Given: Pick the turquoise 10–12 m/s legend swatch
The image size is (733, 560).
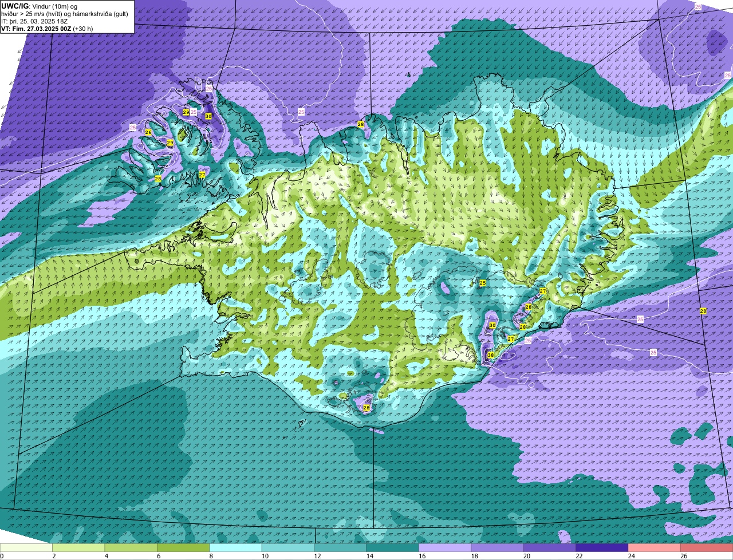Looking at the screenshot, I should (288, 547).
